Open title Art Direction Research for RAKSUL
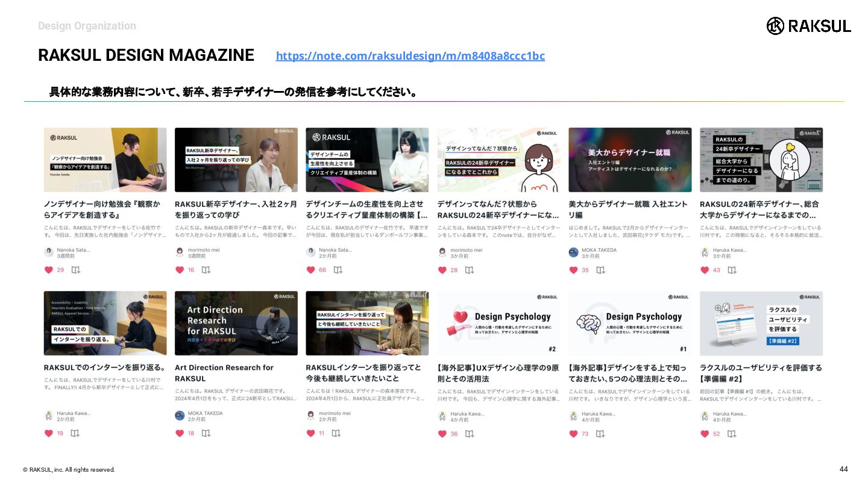868x488 pixels. [x=224, y=373]
